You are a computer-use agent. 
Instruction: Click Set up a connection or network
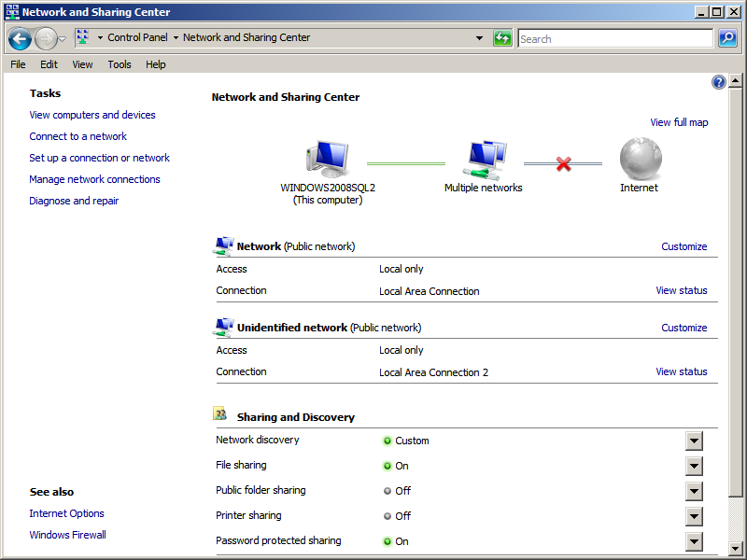(x=100, y=158)
